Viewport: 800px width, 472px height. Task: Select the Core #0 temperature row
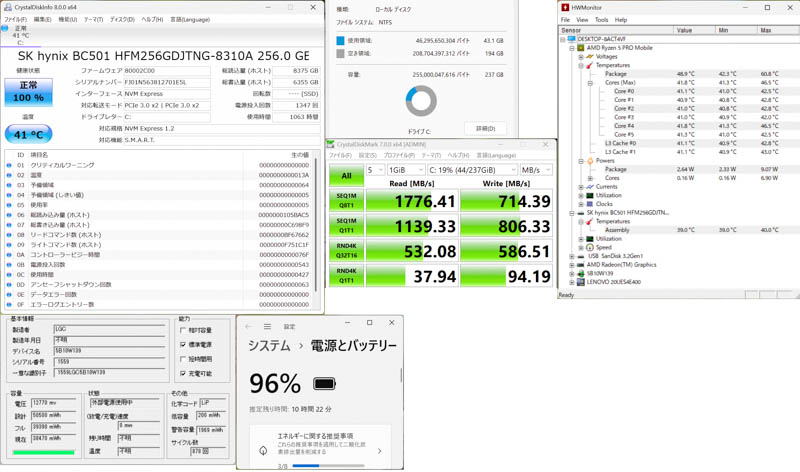click(x=624, y=92)
